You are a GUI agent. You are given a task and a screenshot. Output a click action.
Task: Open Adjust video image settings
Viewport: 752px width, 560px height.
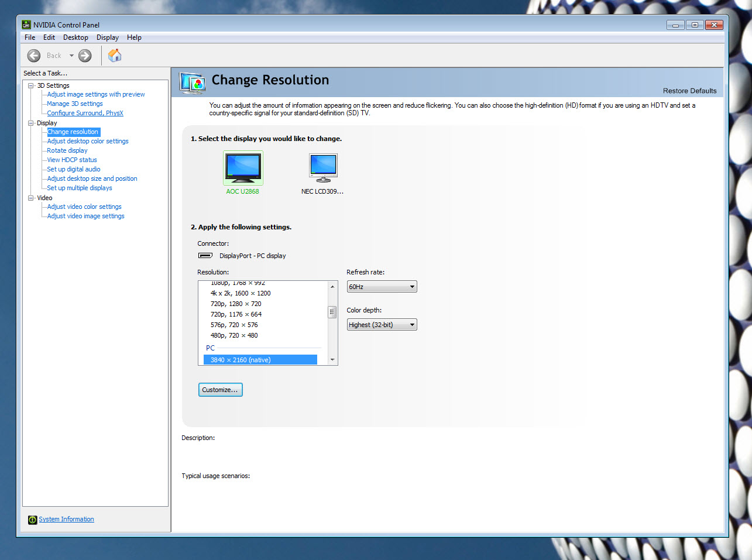coord(86,216)
